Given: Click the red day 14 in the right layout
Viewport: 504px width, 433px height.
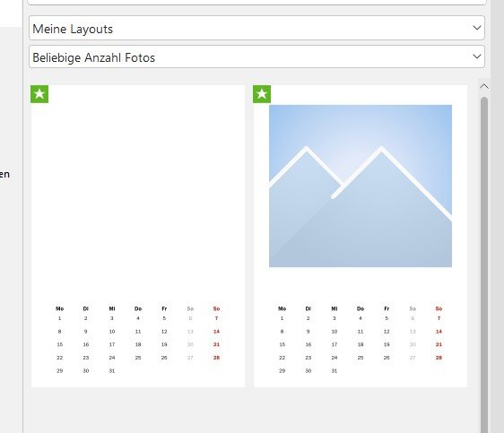Looking at the screenshot, I should (x=439, y=332).
